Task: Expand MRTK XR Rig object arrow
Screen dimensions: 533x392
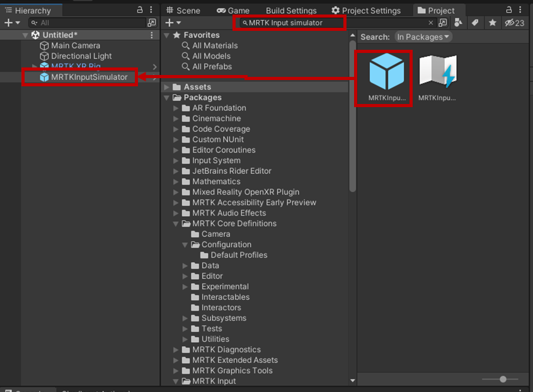Action: (34, 66)
